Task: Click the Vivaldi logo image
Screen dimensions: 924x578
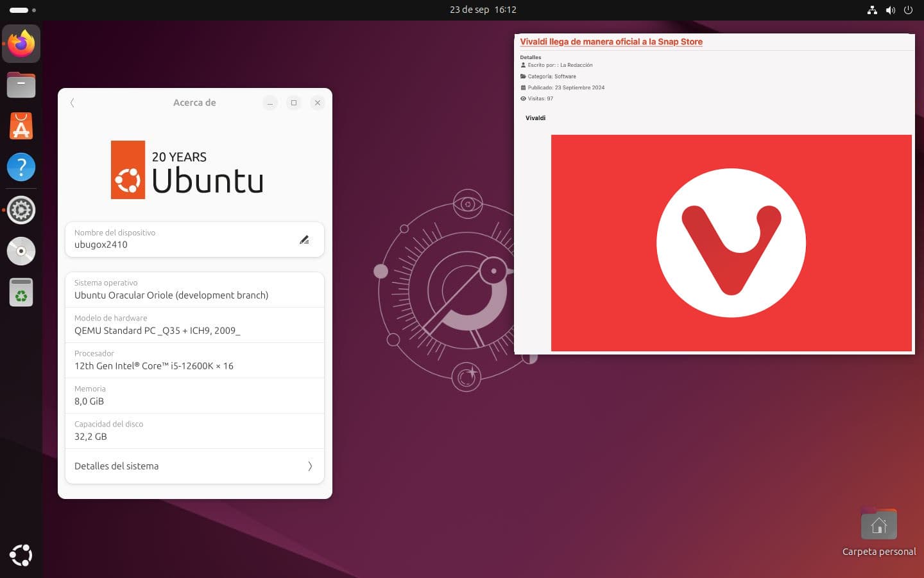Action: pos(732,243)
